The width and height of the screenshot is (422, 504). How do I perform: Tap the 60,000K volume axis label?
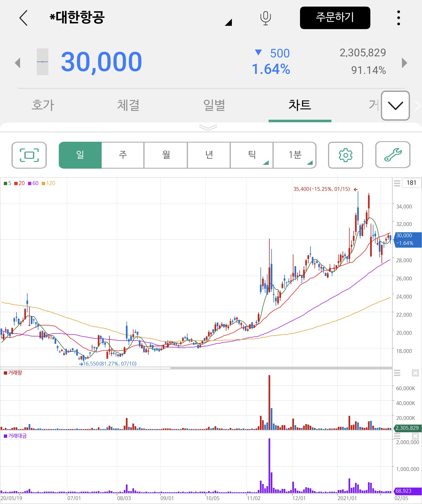pos(406,388)
